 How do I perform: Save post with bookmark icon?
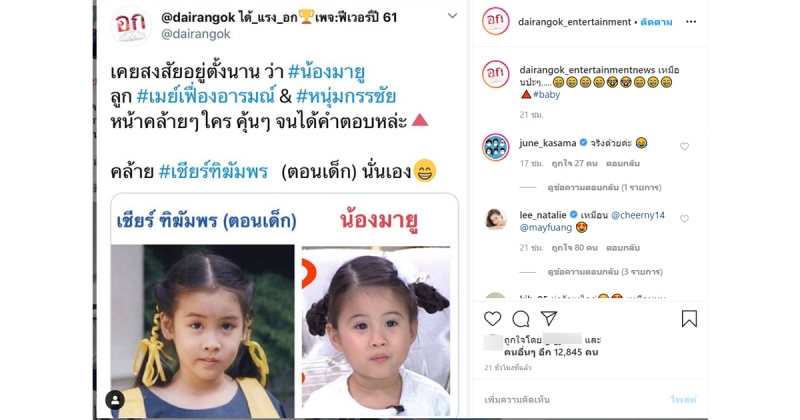[689, 318]
